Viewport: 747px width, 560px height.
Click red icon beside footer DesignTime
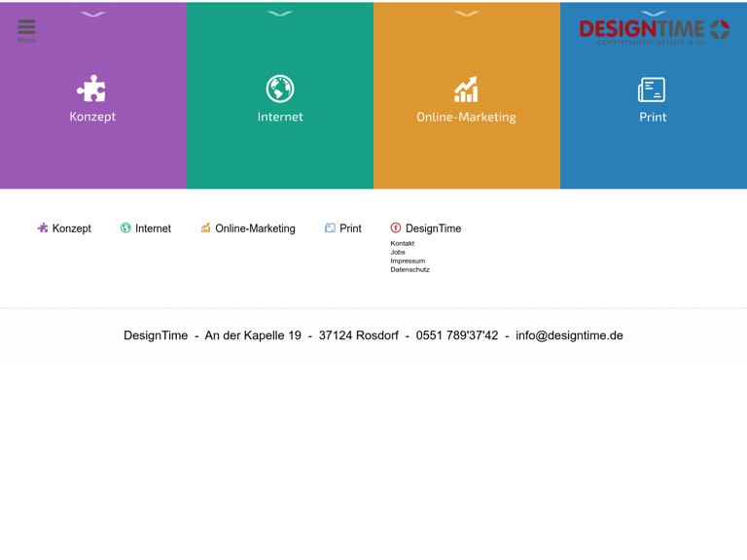tap(396, 228)
